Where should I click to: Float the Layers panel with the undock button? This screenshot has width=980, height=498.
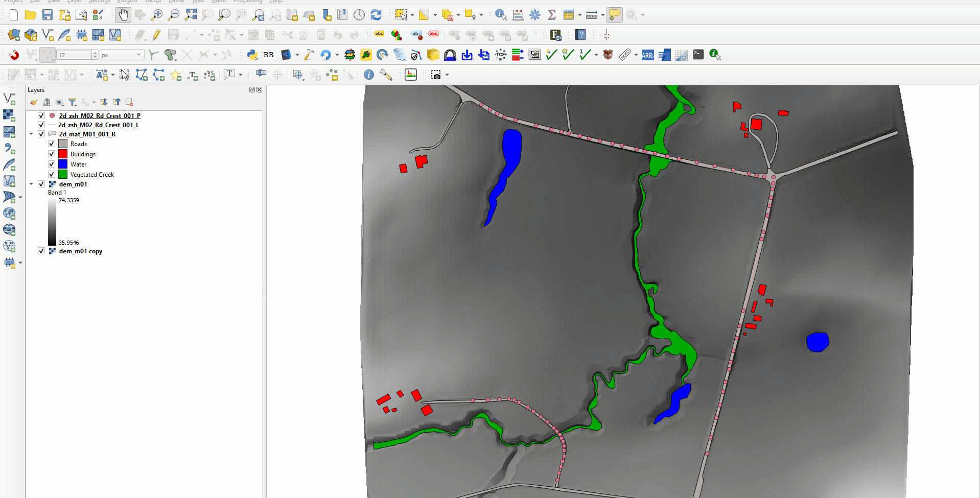coord(252,89)
